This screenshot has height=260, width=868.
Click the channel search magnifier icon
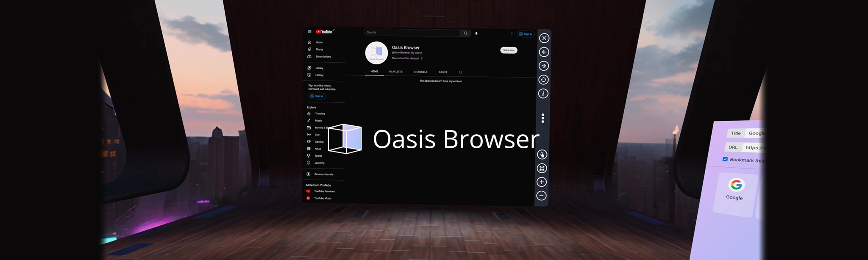(461, 72)
